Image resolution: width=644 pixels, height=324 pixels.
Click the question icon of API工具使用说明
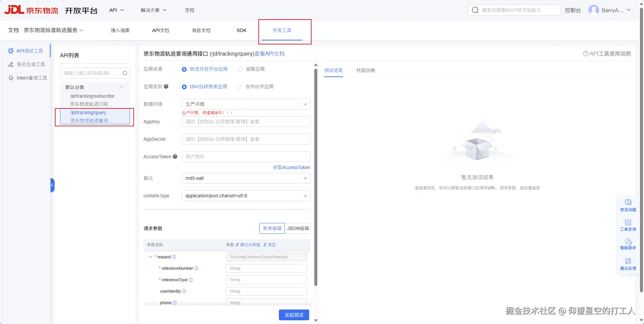click(x=586, y=54)
